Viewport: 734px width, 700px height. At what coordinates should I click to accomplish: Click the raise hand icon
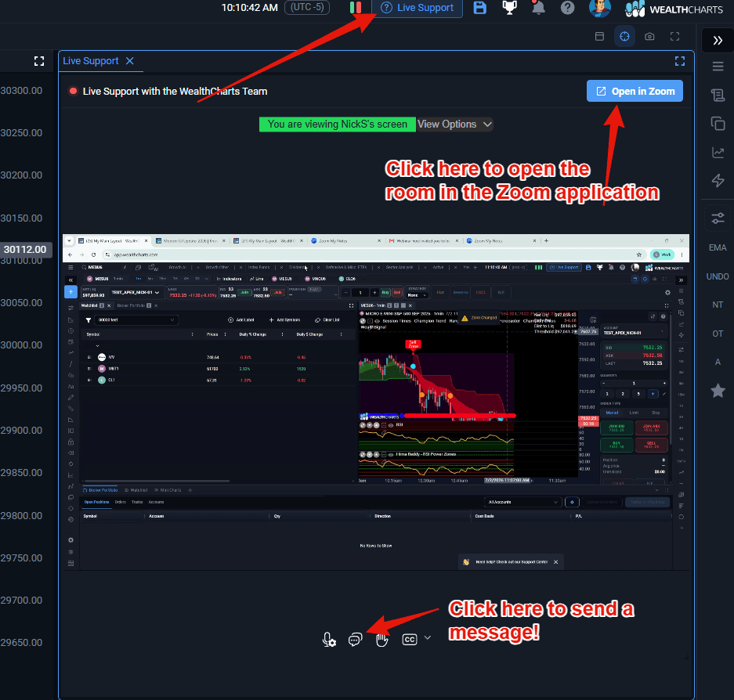[x=382, y=639]
